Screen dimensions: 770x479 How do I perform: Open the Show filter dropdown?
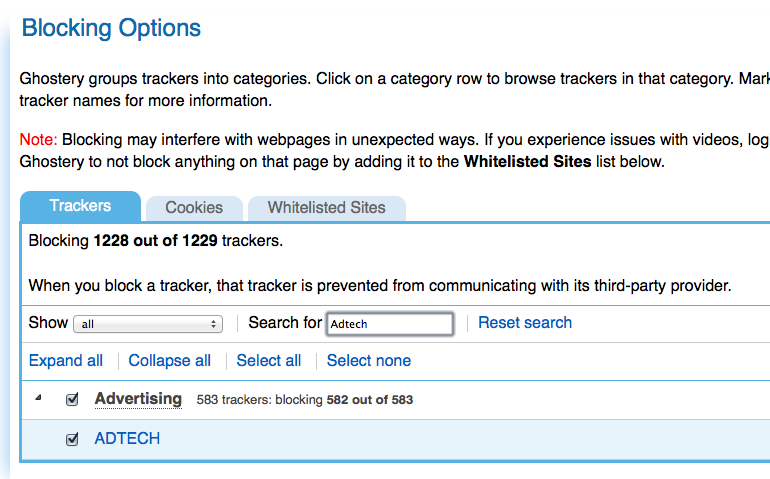tap(150, 324)
